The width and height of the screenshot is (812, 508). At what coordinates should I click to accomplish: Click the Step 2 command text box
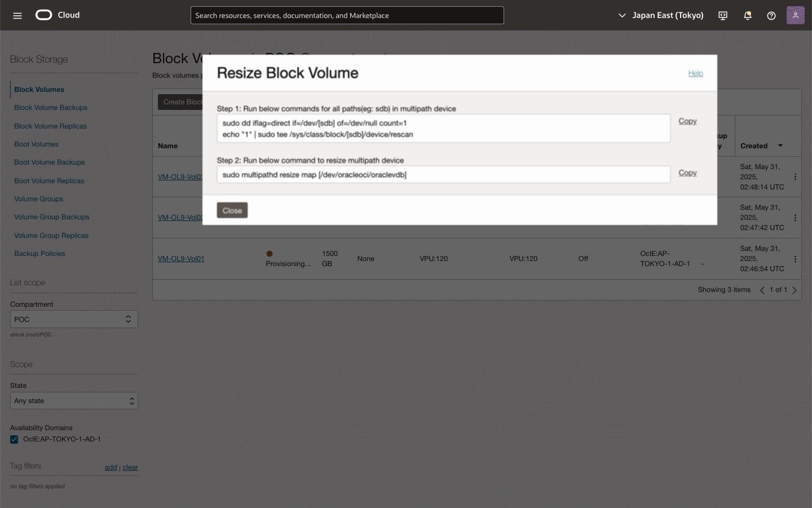[x=443, y=175]
